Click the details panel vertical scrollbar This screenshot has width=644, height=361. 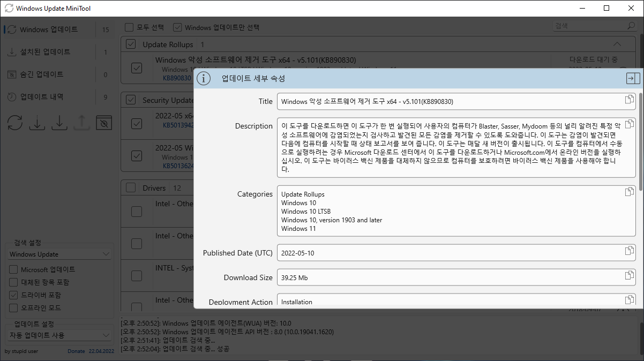click(640, 141)
